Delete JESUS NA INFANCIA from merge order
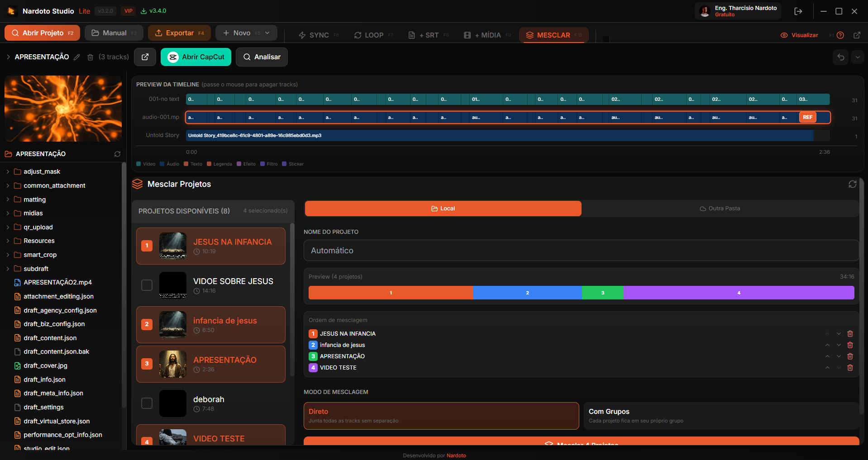Image resolution: width=868 pixels, height=460 pixels. (x=850, y=334)
